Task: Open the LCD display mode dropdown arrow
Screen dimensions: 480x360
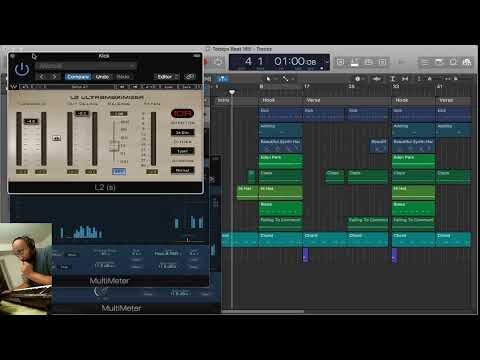Action: (x=327, y=62)
